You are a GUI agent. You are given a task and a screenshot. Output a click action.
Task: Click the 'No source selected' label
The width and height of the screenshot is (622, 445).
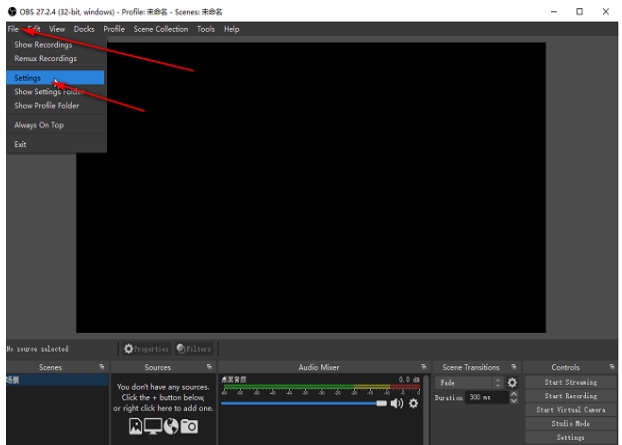click(38, 349)
